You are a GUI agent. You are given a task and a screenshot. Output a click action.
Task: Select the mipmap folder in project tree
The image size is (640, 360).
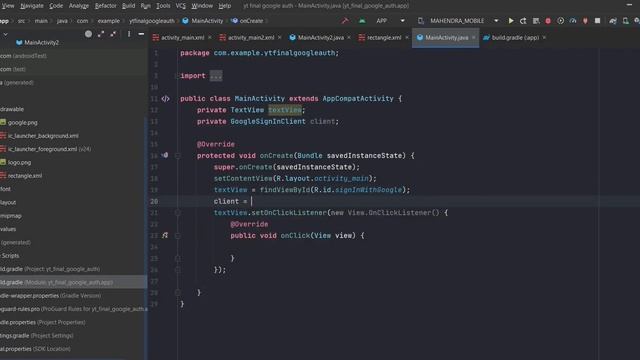[11, 216]
